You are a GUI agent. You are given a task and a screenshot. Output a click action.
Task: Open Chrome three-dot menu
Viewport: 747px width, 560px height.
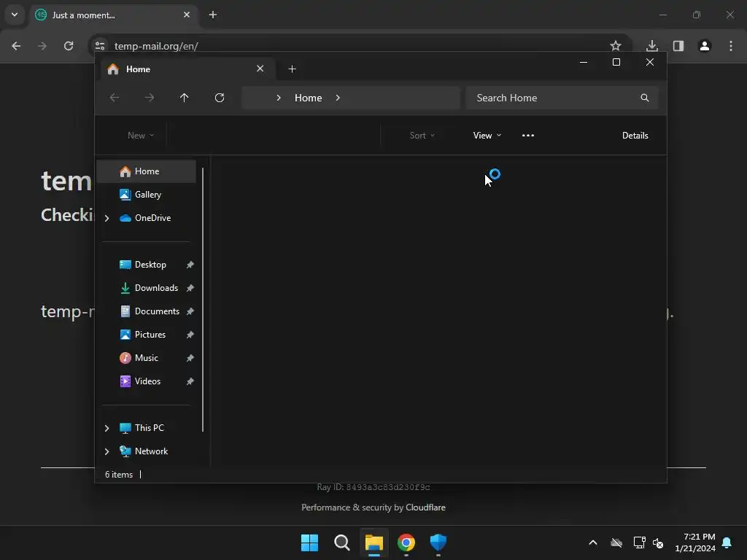(x=731, y=46)
